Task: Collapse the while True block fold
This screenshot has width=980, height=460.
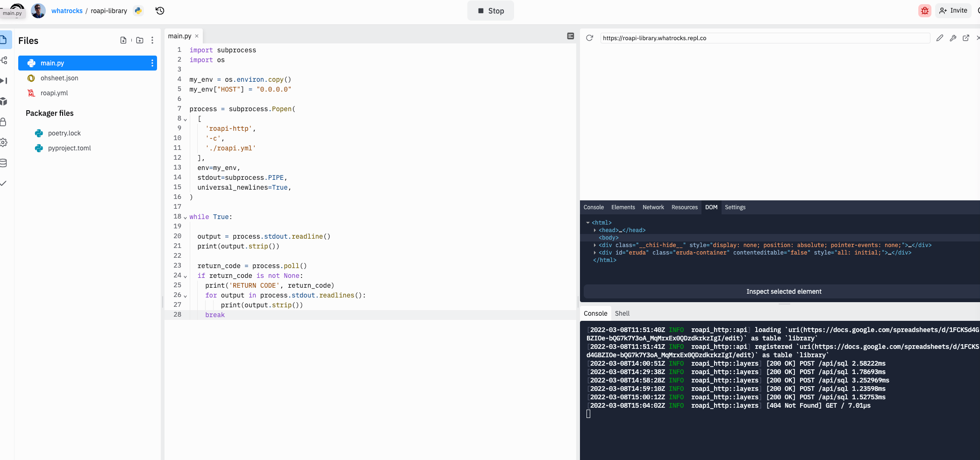Action: [x=186, y=218]
